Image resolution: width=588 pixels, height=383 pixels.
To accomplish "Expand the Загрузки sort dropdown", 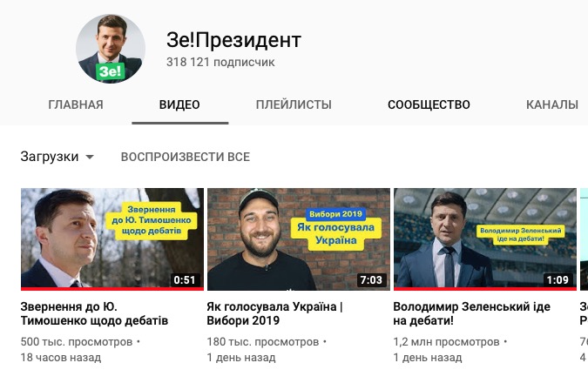I will pos(57,157).
